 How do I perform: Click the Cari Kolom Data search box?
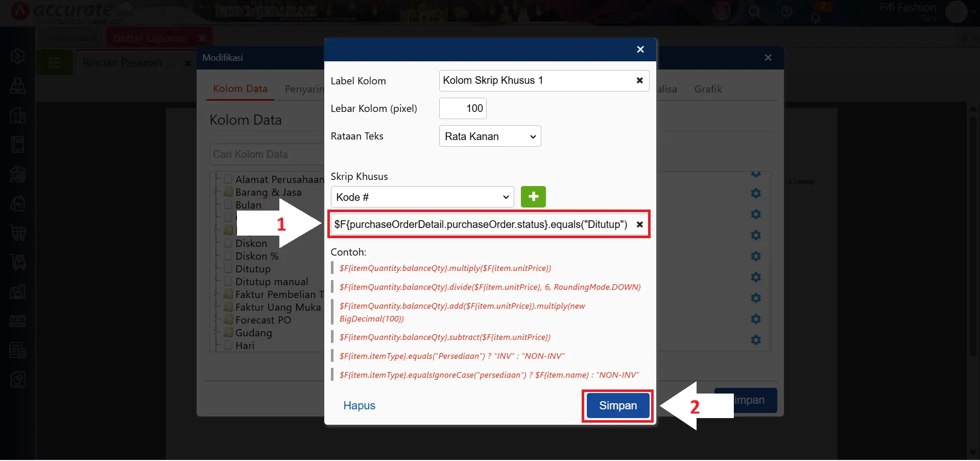(x=266, y=154)
